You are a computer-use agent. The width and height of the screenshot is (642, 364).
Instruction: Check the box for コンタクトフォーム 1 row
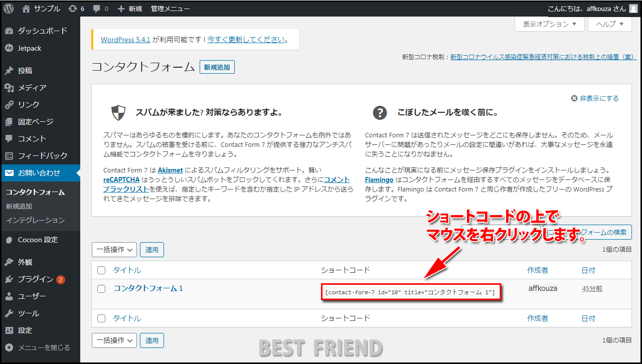pyautogui.click(x=101, y=289)
